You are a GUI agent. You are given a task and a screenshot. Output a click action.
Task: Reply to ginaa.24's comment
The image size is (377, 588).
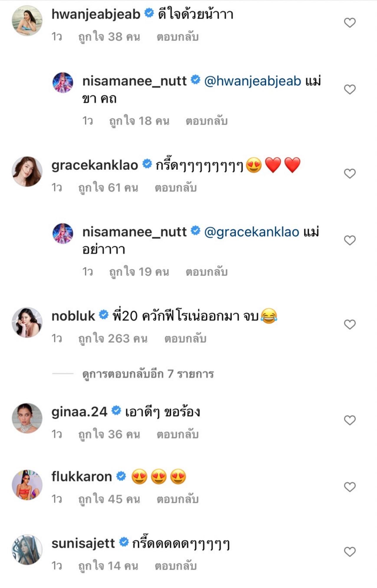tap(178, 435)
